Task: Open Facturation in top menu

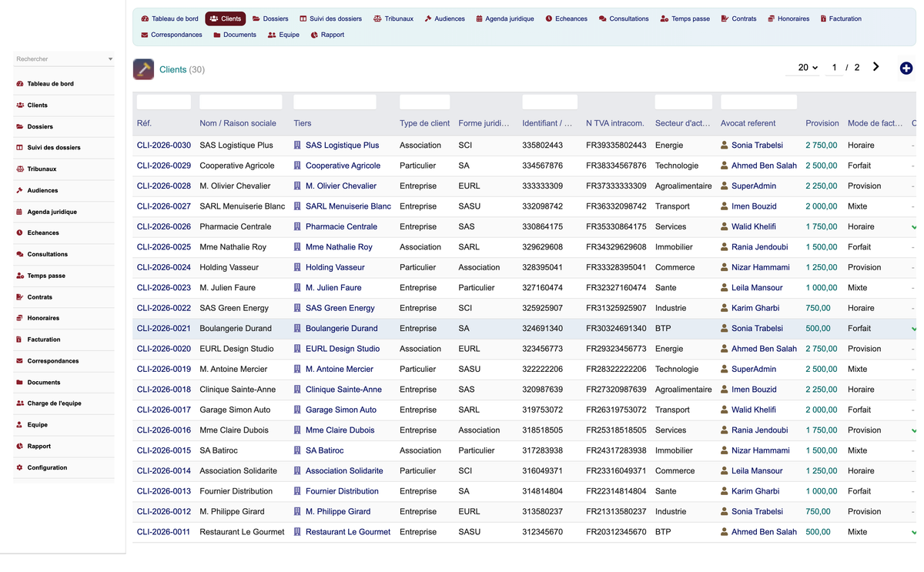Action: [x=841, y=18]
